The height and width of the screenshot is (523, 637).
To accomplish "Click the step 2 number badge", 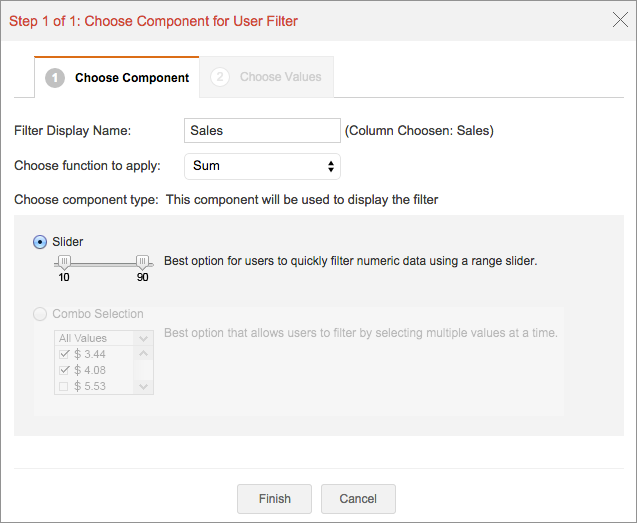I will 220,77.
